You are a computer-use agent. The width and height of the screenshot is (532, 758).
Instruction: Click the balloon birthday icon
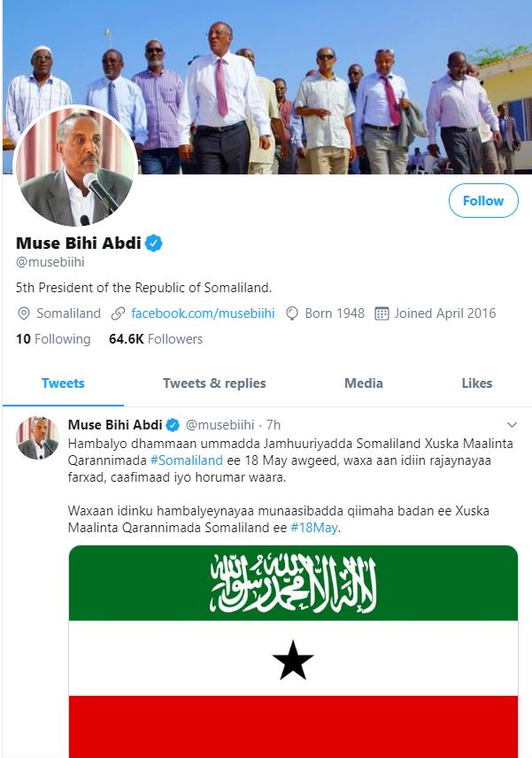[291, 313]
